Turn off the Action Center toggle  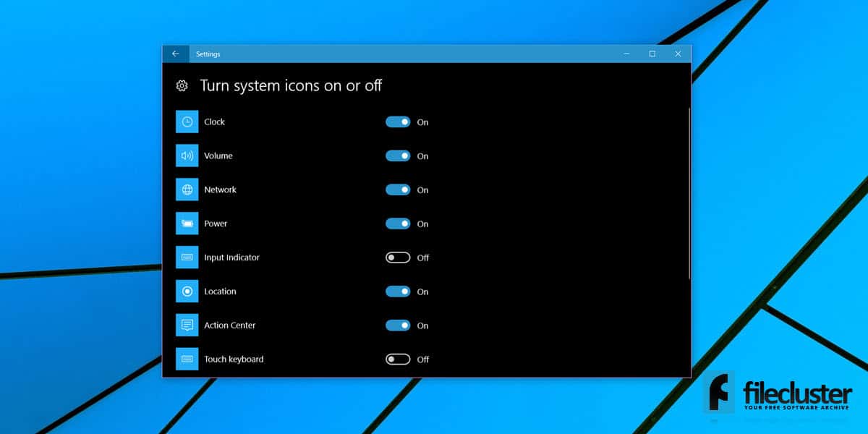click(x=398, y=325)
